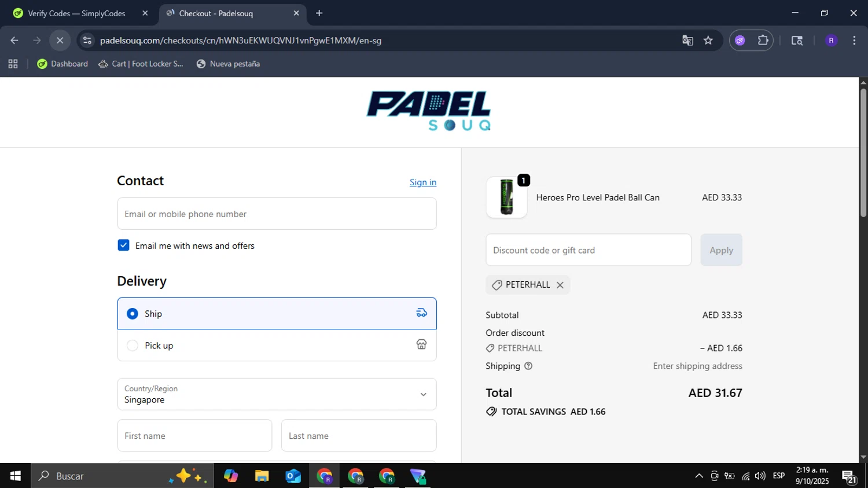Image resolution: width=868 pixels, height=488 pixels.
Task: Uncheck Email me with news and offers
Action: (x=123, y=245)
